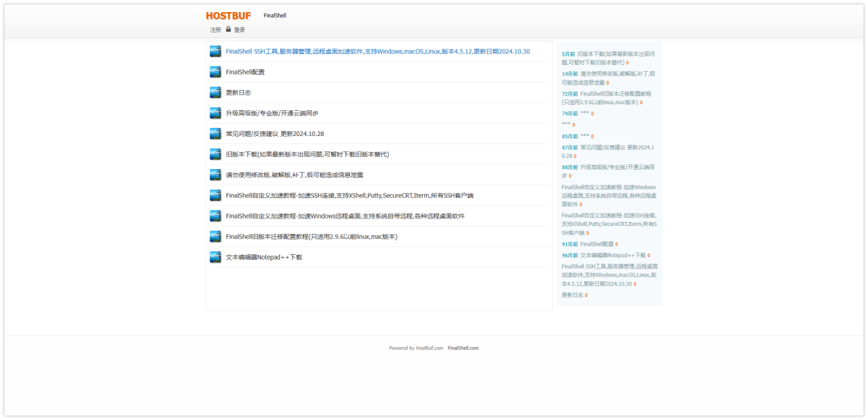Viewport: 868px width, 420px height.
Task: Click the orange reply count beside 更新日志 in sidebar
Action: pyautogui.click(x=586, y=295)
